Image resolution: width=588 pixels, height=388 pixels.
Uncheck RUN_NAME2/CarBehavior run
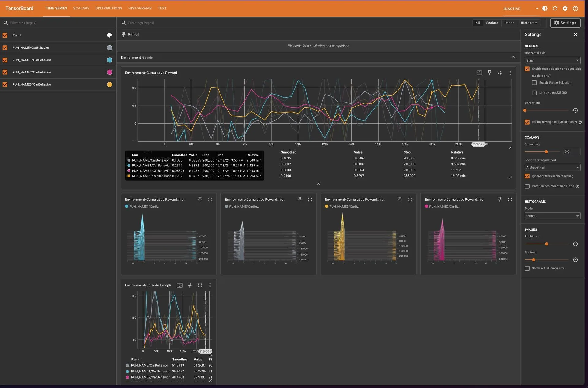[5, 72]
